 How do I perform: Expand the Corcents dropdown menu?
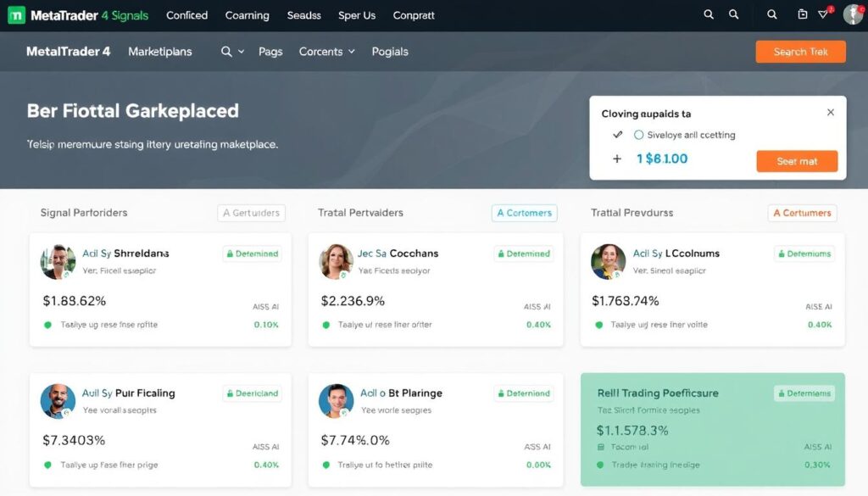click(x=326, y=52)
